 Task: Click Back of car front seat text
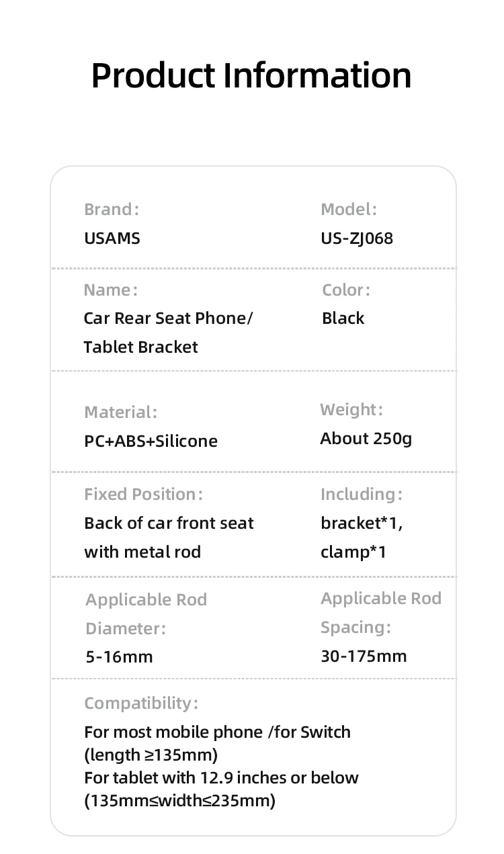[x=169, y=523]
